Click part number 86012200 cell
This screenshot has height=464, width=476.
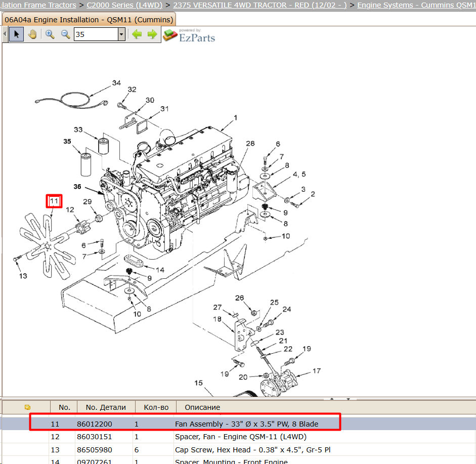(95, 424)
